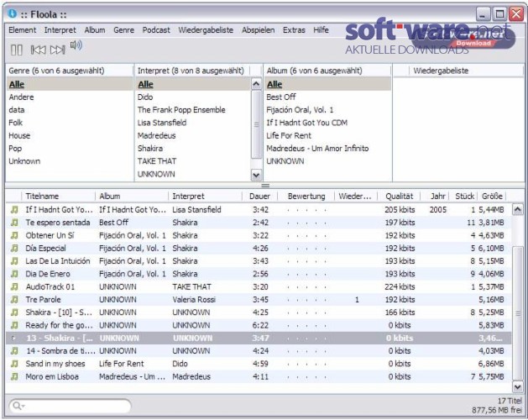This screenshot has height=420, width=528.
Task: Skip to next track button
Action: pos(58,50)
